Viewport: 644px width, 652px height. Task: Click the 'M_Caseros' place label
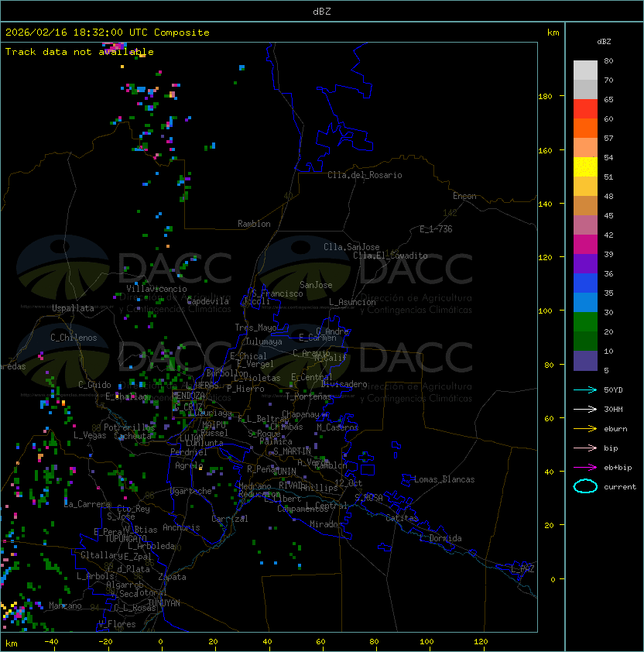point(337,427)
